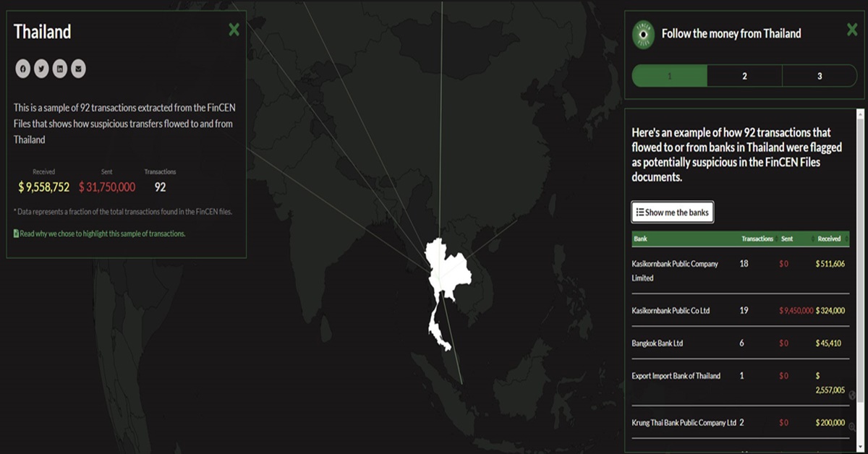Click the $9,558,752 total received figure
The height and width of the screenshot is (454, 868).
pyautogui.click(x=44, y=187)
